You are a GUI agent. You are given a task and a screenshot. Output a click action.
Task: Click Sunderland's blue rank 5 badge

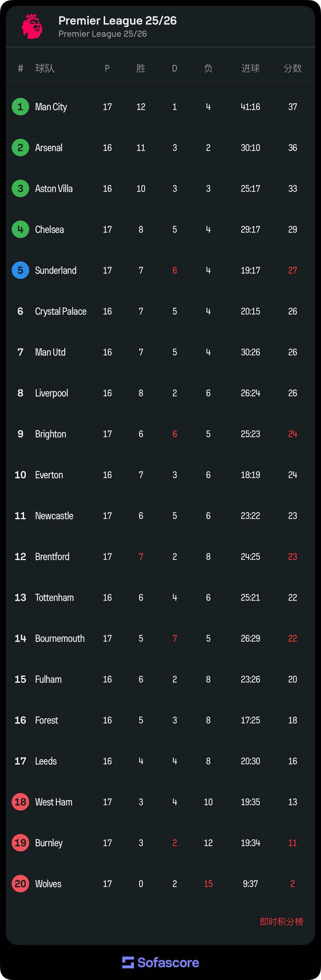pos(20,270)
